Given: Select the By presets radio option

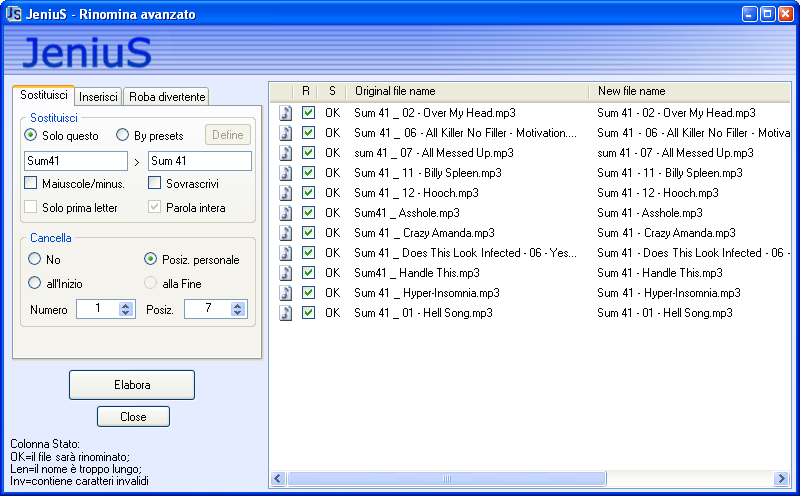Looking at the screenshot, I should (122, 135).
